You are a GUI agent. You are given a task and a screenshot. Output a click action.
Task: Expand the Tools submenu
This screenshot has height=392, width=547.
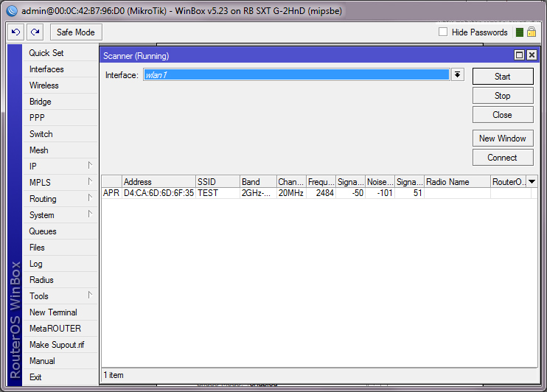coord(60,296)
